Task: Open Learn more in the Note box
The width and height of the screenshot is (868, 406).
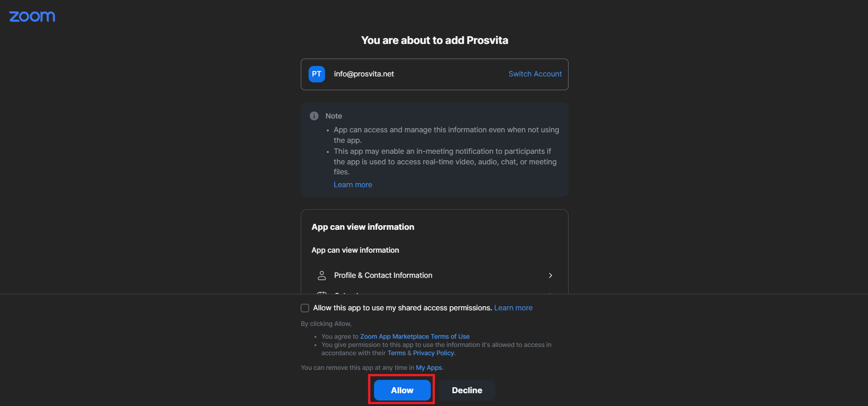Action: point(353,184)
